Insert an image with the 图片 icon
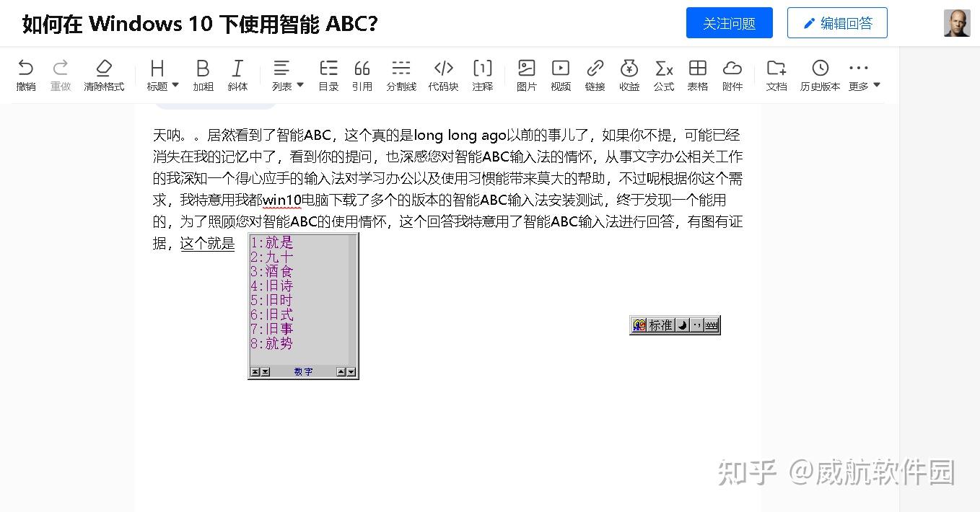980x512 pixels. 526,75
